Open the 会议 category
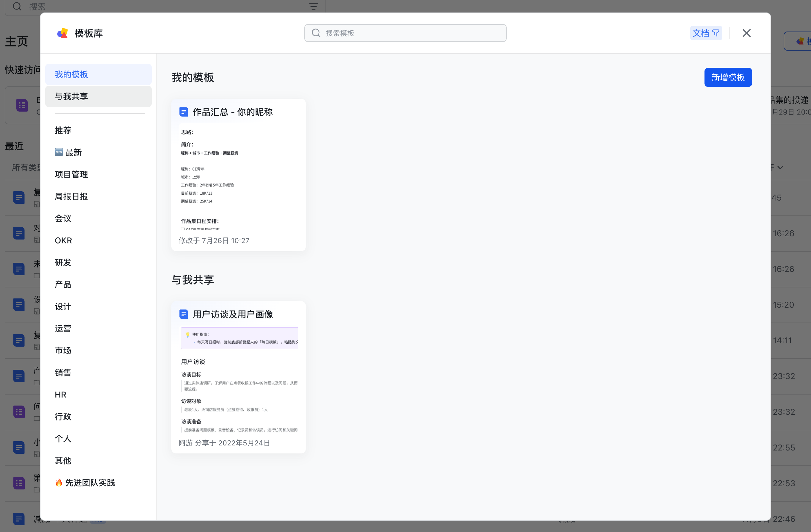Image resolution: width=811 pixels, height=532 pixels. point(98,218)
